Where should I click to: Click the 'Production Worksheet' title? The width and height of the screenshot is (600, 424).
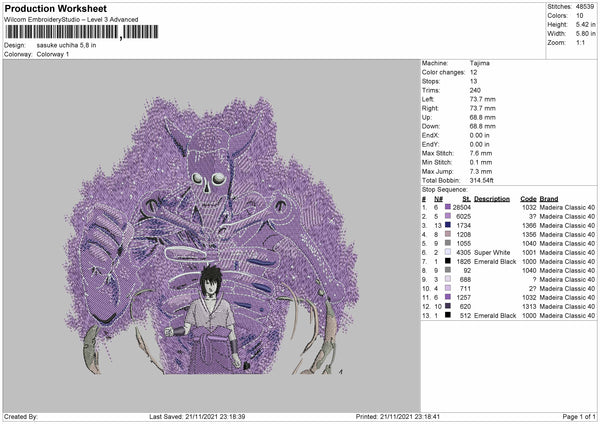click(x=56, y=8)
